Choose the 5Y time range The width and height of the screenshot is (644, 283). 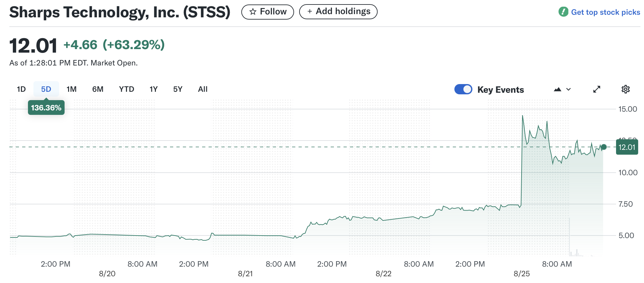178,89
